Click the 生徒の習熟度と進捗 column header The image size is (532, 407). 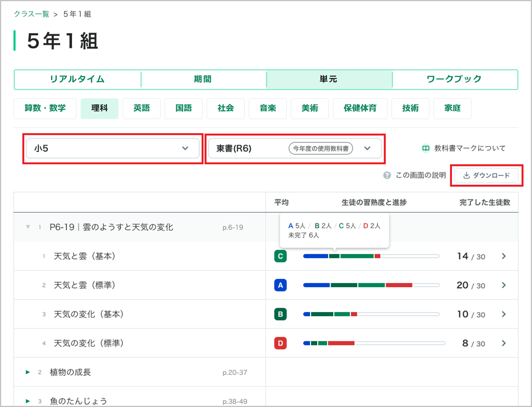(374, 202)
